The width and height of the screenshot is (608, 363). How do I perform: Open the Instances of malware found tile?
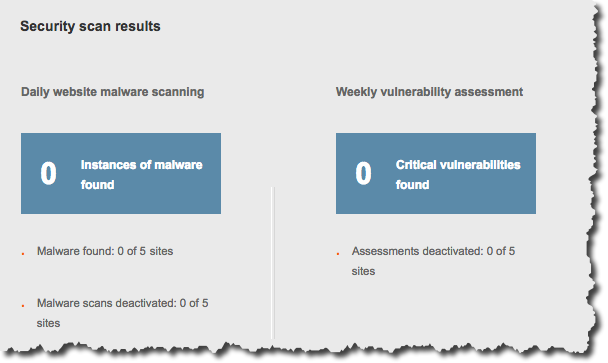pyautogui.click(x=121, y=173)
